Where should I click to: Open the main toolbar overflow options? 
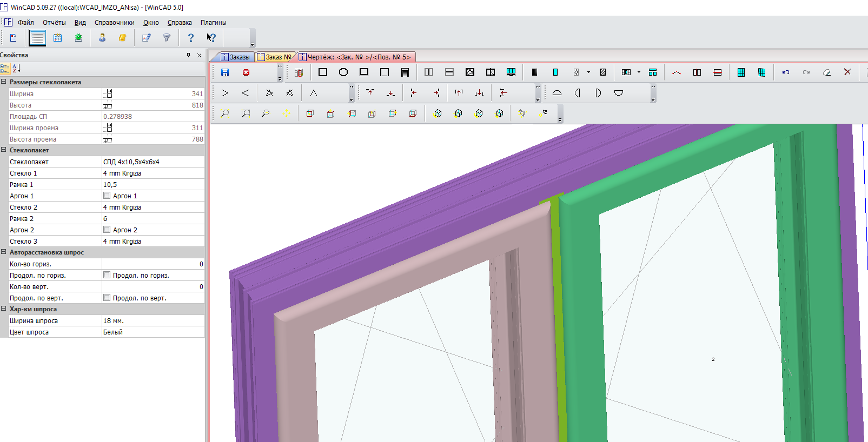(252, 44)
